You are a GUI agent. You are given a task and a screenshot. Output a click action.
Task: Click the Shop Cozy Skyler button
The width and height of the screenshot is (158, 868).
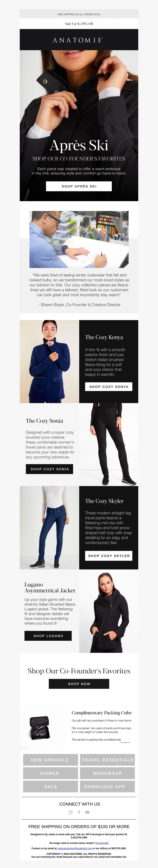pyautogui.click(x=109, y=556)
